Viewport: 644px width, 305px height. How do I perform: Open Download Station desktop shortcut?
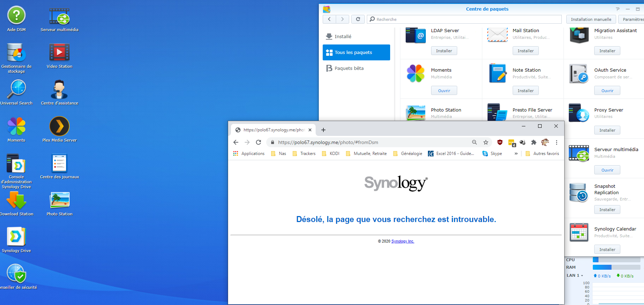[x=16, y=201]
